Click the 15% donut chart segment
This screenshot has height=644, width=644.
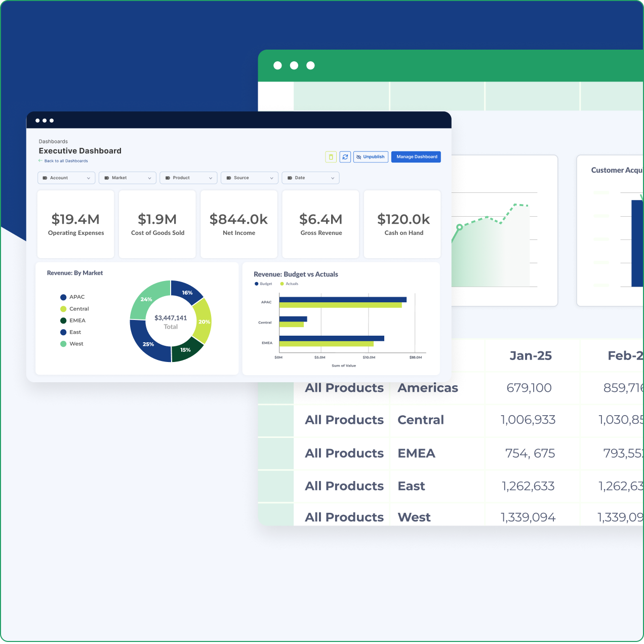(186, 351)
